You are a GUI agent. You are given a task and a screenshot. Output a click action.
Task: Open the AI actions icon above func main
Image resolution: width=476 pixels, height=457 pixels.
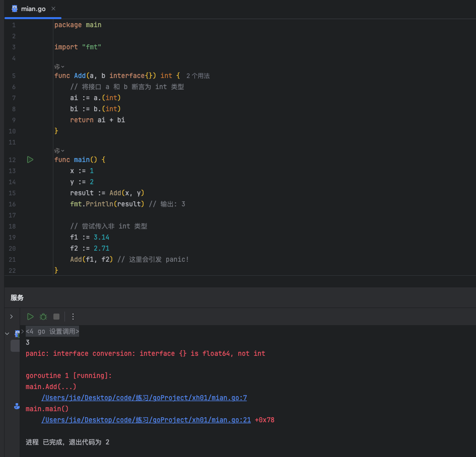click(x=59, y=150)
